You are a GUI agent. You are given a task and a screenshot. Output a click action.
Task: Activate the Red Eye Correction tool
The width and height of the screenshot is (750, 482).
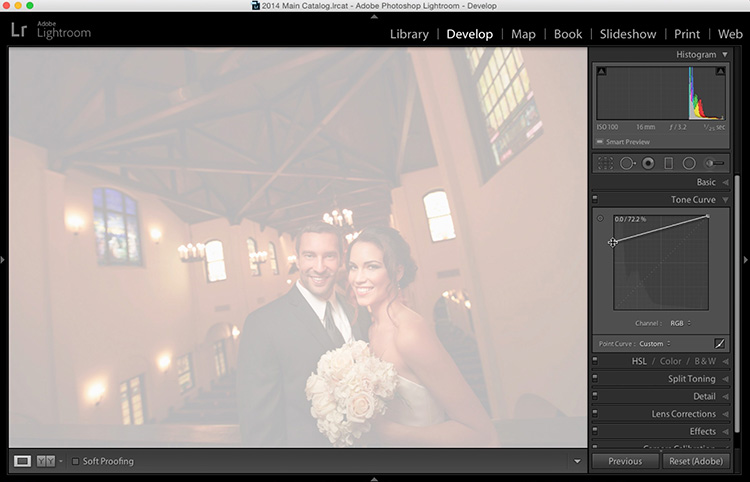[648, 164]
